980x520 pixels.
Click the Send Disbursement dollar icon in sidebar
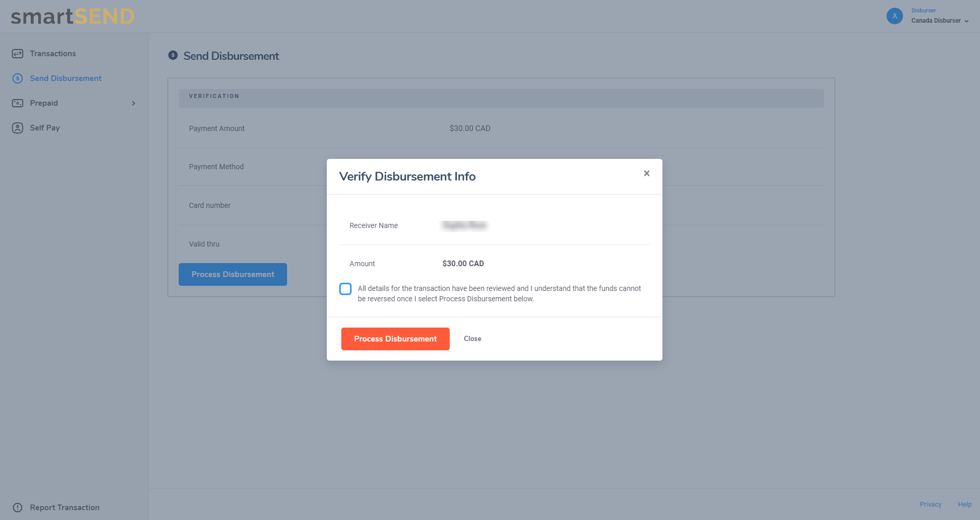[18, 78]
